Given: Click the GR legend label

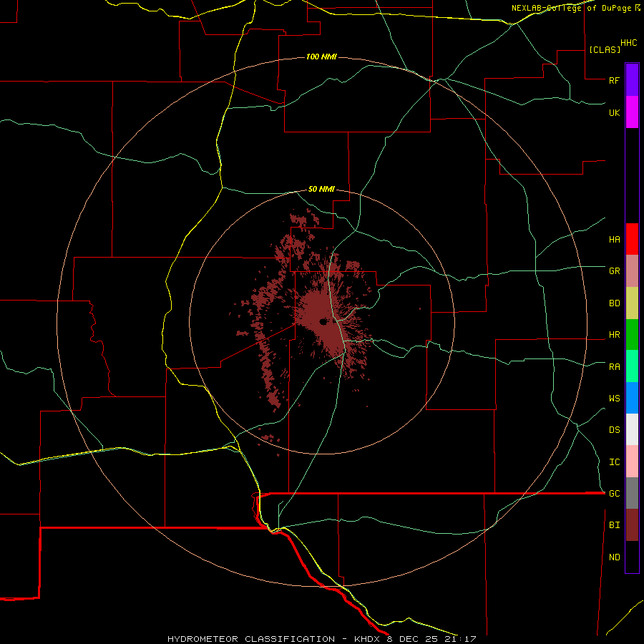Looking at the screenshot, I should click(x=614, y=271).
